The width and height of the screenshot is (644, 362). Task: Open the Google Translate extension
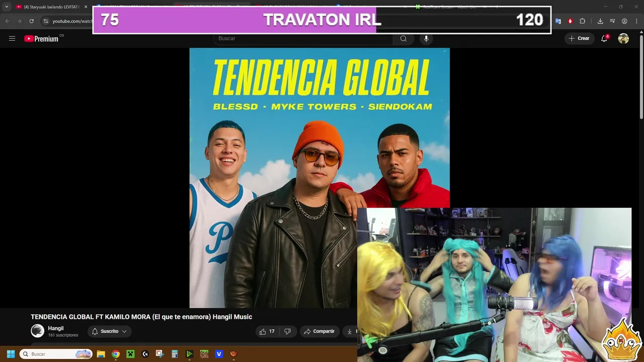[x=558, y=21]
